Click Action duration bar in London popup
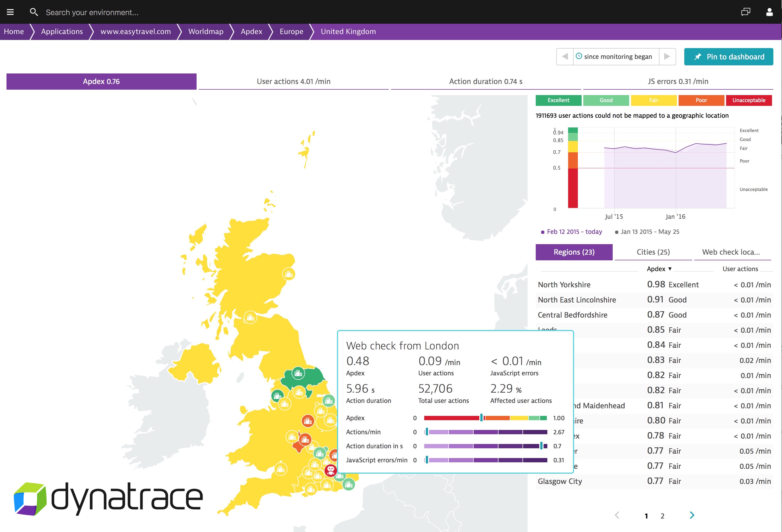The width and height of the screenshot is (782, 532). [x=485, y=446]
